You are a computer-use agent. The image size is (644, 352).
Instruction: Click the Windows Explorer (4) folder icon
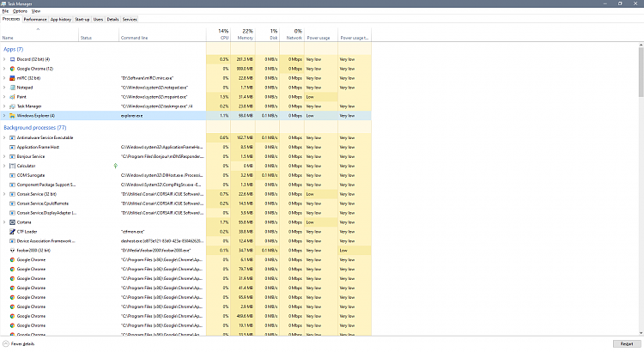(x=12, y=116)
